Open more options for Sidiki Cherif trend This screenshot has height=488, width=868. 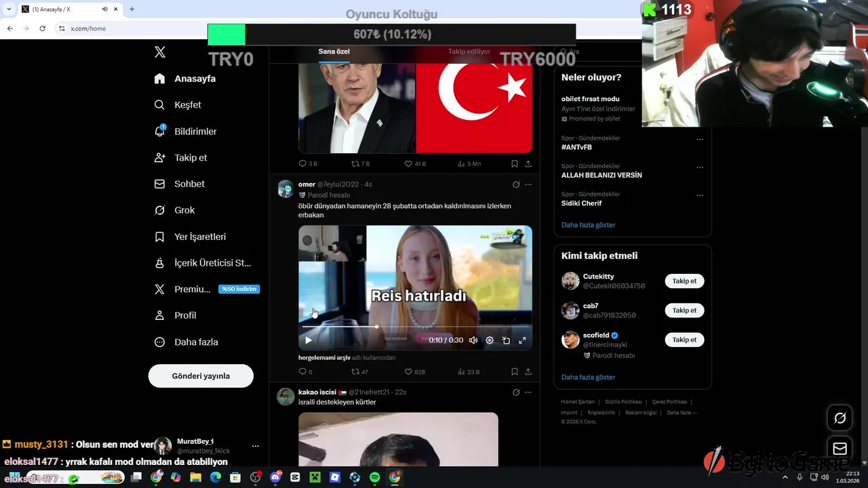(x=700, y=196)
